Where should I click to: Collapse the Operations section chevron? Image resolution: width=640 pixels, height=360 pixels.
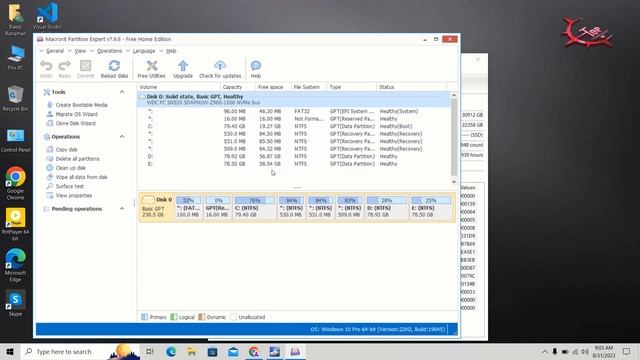coord(122,136)
